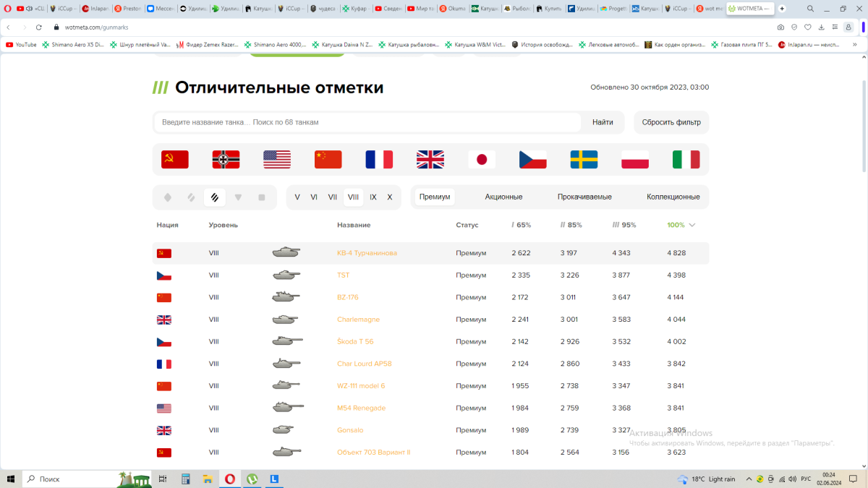Select the single-slash diamond class icon
This screenshot has width=868, height=488.
191,197
